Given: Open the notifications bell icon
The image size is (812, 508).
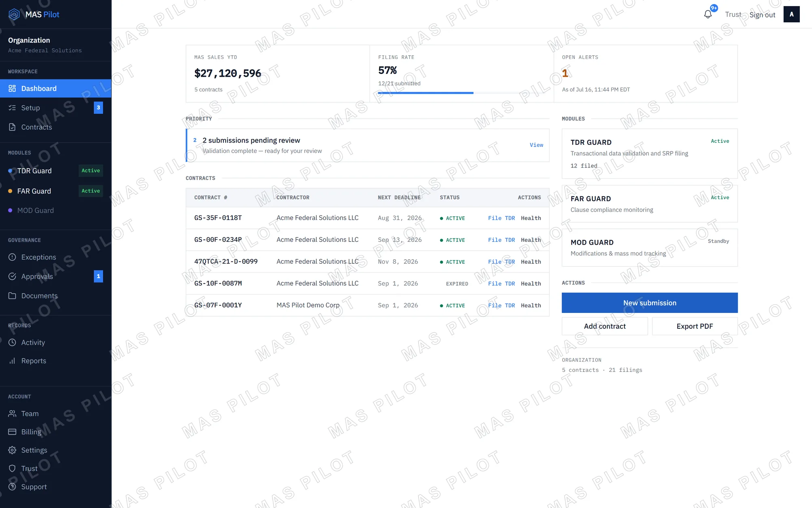Looking at the screenshot, I should click(x=708, y=14).
